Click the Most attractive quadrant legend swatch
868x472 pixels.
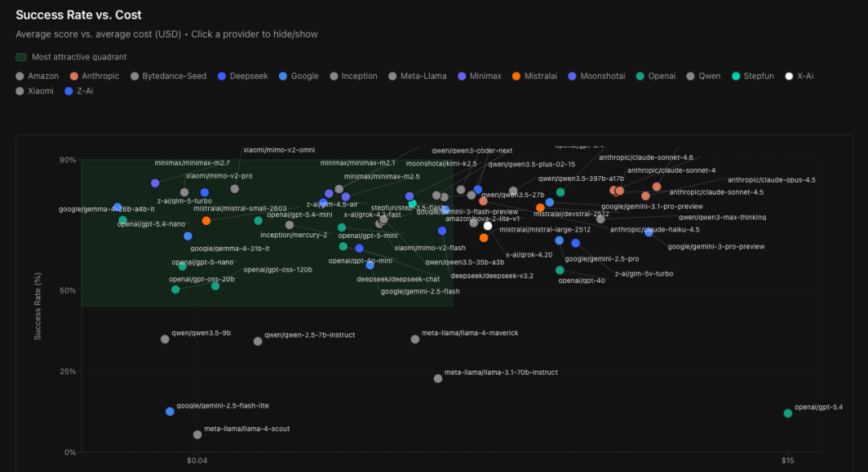coord(21,57)
